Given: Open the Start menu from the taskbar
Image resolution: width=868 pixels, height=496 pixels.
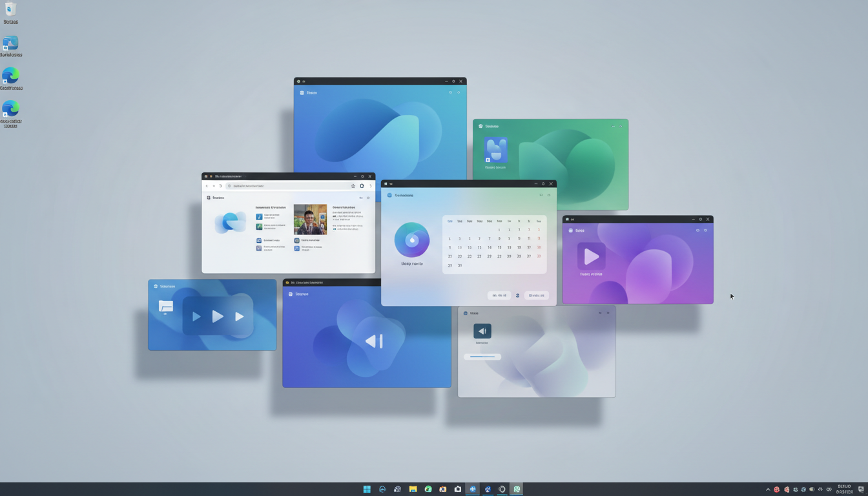Looking at the screenshot, I should [366, 489].
